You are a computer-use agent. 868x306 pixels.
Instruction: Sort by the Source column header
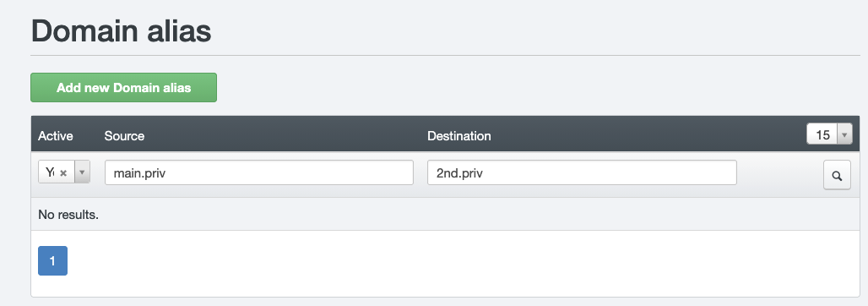pyautogui.click(x=124, y=136)
